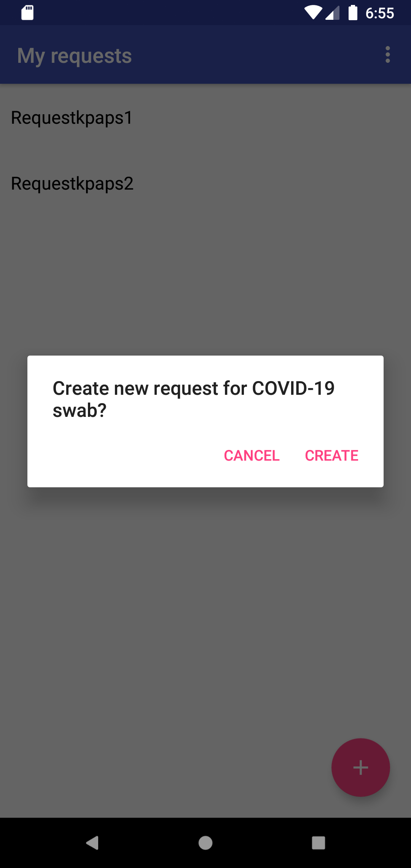411x868 pixels.
Task: Open the three-dot overflow menu
Action: tap(387, 55)
